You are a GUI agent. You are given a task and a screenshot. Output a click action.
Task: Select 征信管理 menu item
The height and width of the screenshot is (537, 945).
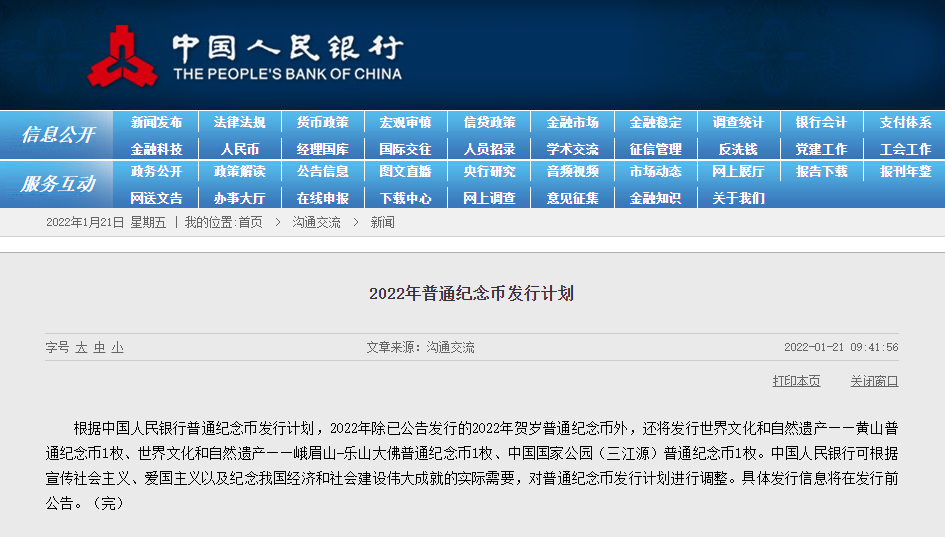[656, 149]
